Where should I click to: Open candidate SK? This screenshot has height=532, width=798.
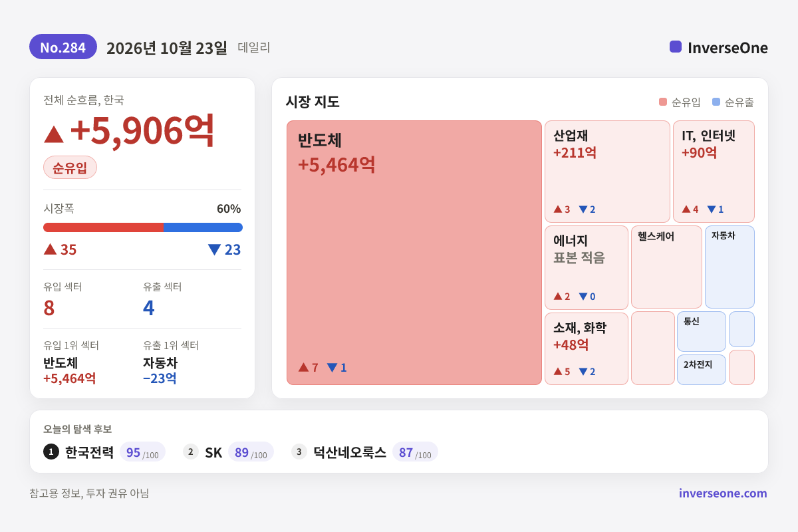[x=213, y=452]
